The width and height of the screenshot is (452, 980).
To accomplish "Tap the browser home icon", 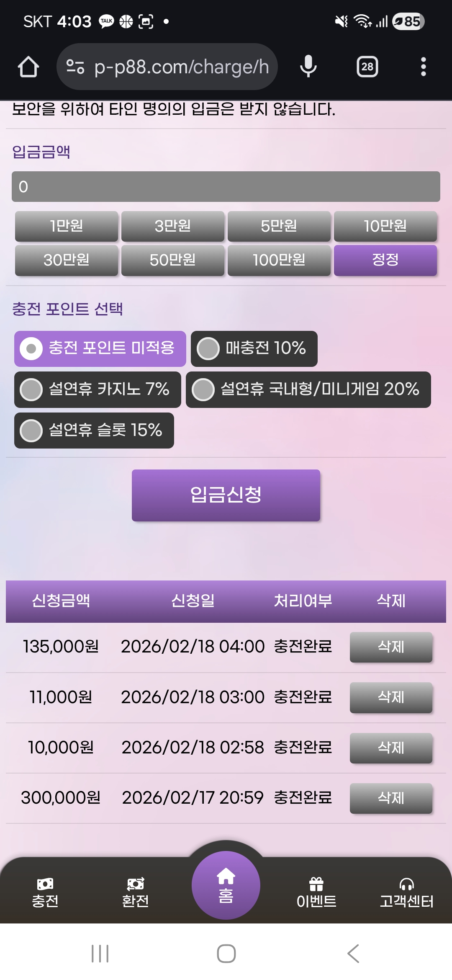I will 28,67.
